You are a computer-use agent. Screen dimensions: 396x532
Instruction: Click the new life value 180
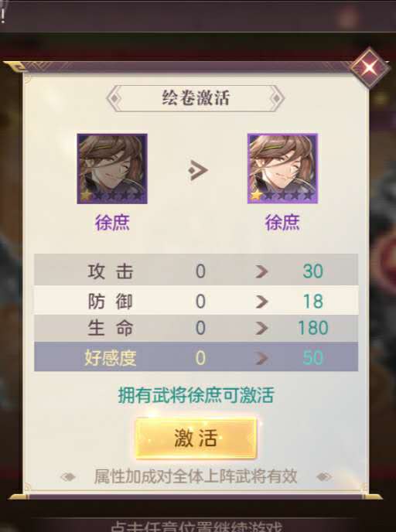[x=312, y=328]
